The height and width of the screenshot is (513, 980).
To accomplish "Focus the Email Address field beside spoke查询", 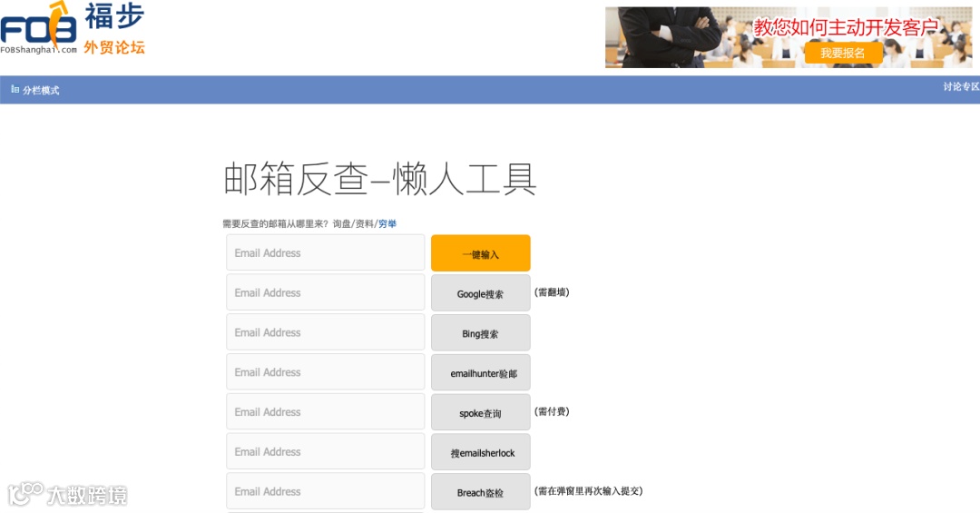I will point(326,411).
